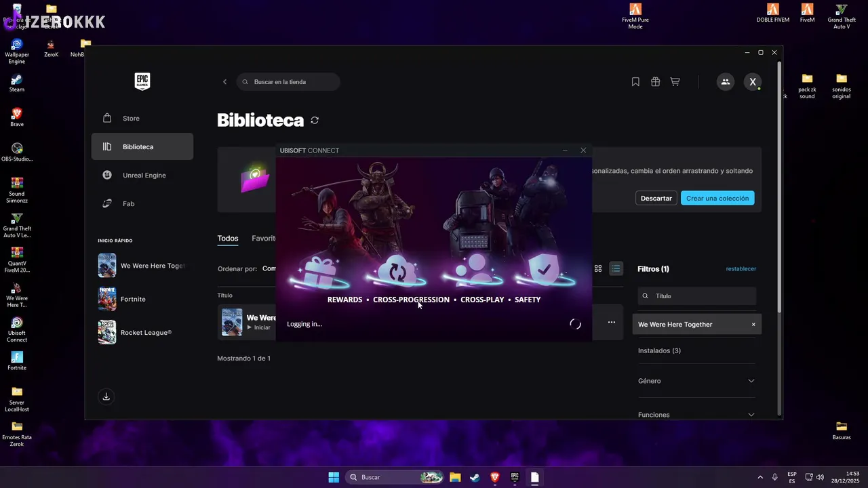Screen dimensions: 868x488
Task: Expand the Funciones filter section
Action: pyautogui.click(x=696, y=414)
